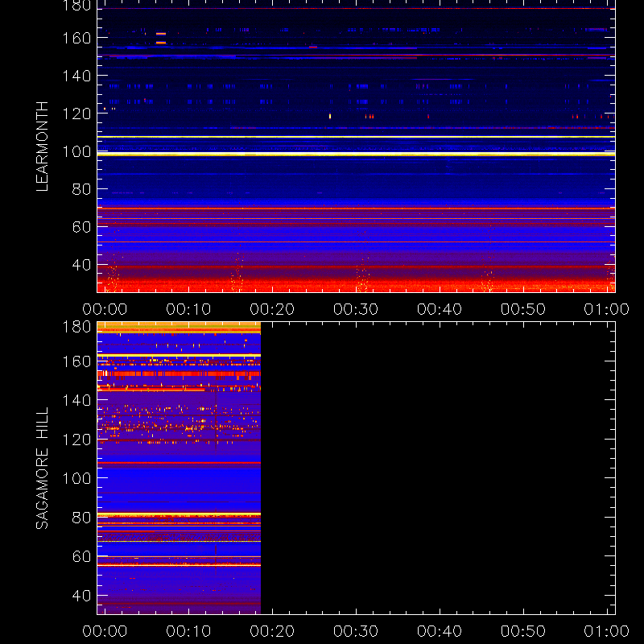The width and height of the screenshot is (644, 644).
Task: Click the Sagamore Hill spectrogram data region
Action: [179, 469]
